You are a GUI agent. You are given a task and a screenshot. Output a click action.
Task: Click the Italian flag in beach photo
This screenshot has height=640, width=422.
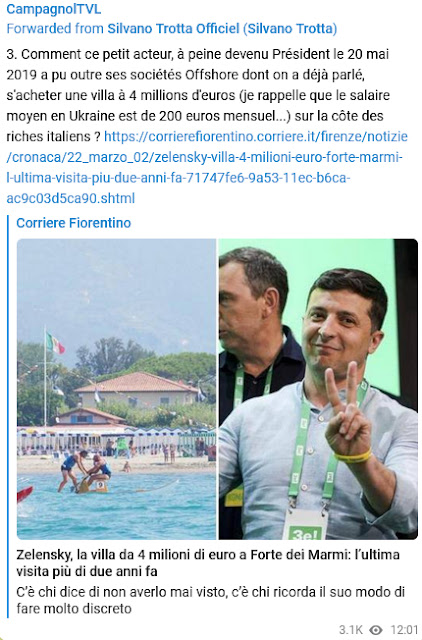point(55,343)
